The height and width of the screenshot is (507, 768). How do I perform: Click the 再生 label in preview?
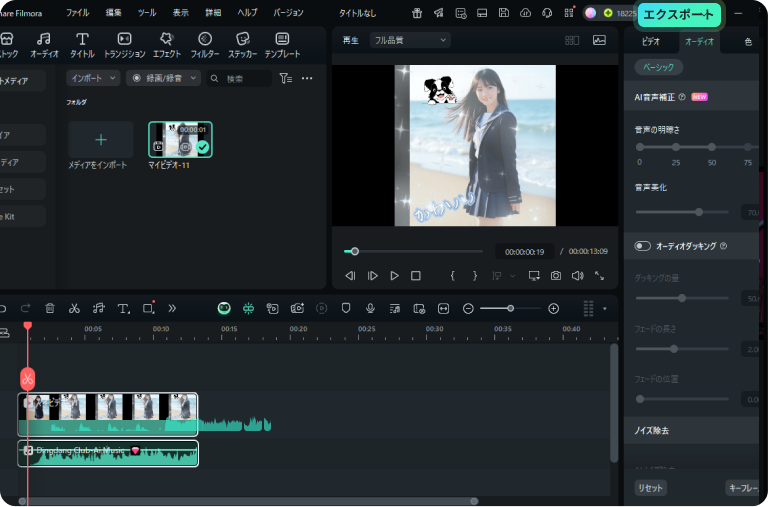click(350, 40)
